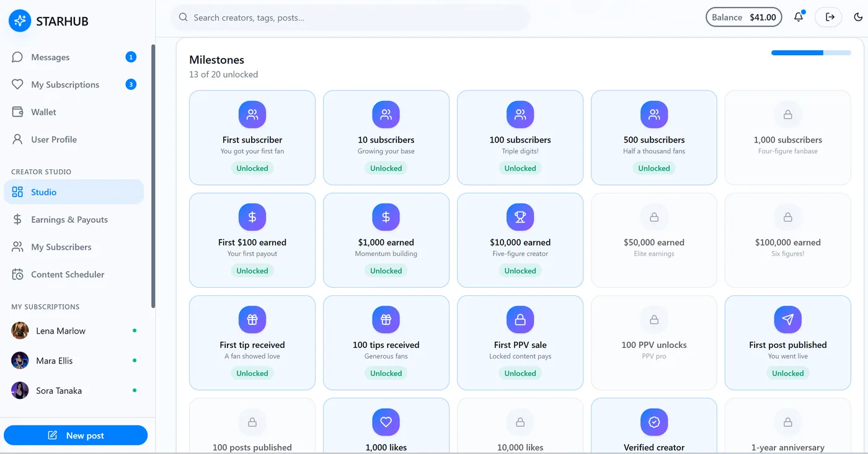The height and width of the screenshot is (454, 868).
Task: Toggle dark mode with the moon icon
Action: click(858, 17)
